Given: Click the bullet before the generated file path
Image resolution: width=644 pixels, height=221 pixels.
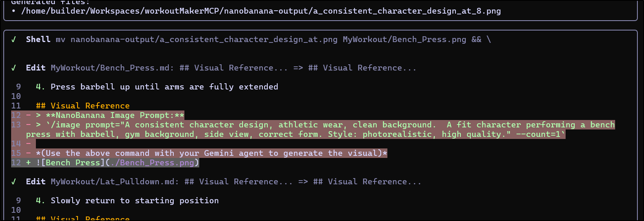Looking at the screenshot, I should point(14,11).
